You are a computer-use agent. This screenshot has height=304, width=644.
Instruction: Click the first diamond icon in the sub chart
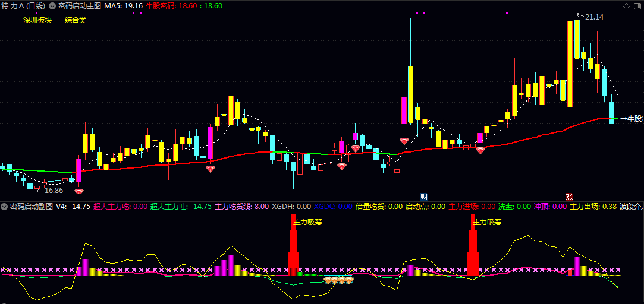[x=328, y=281]
